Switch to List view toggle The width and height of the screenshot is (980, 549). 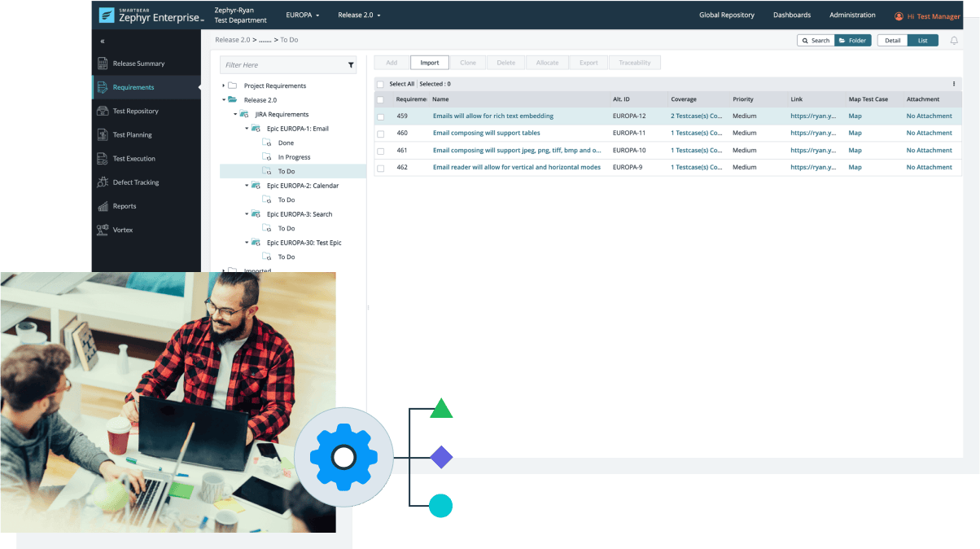tap(923, 40)
